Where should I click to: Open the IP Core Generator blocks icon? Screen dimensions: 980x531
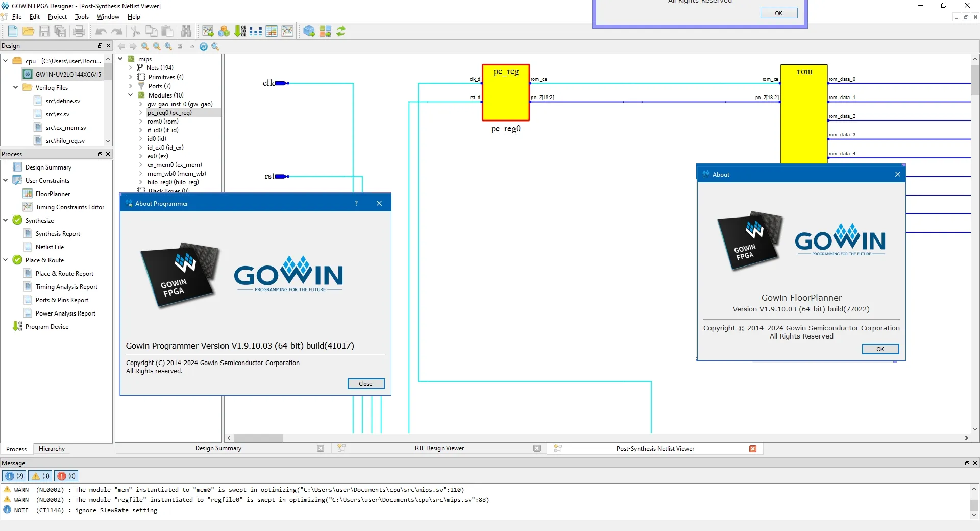(x=224, y=31)
